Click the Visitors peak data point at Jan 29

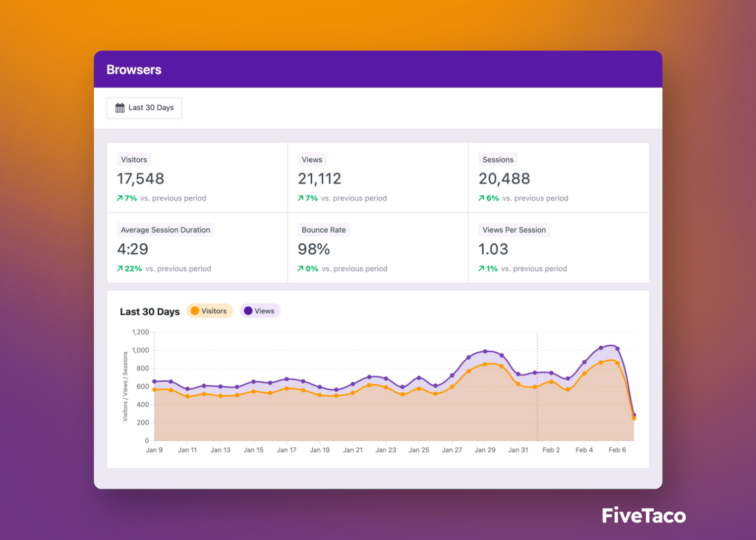[x=485, y=364]
